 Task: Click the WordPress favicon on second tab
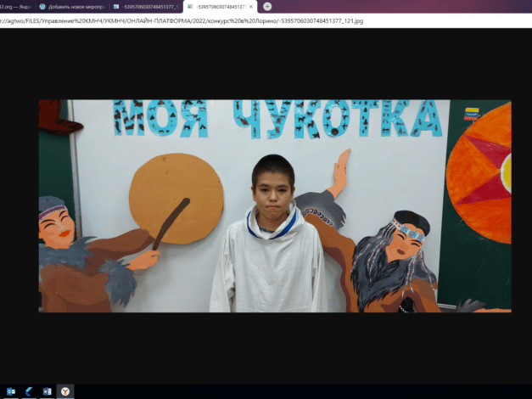42,6
